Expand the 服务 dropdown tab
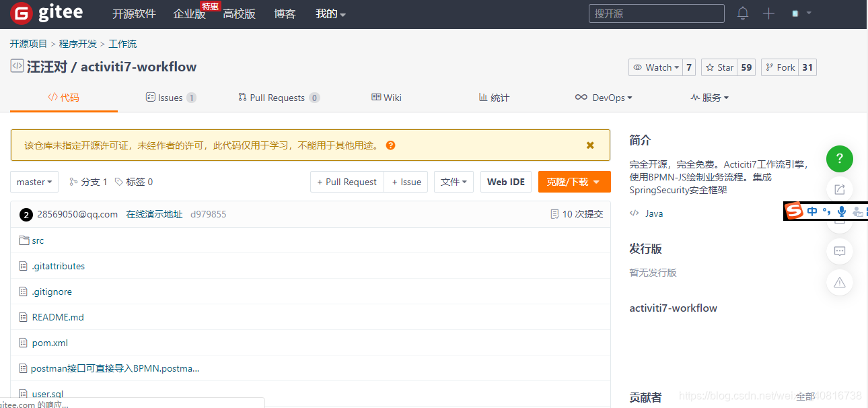The height and width of the screenshot is (408, 868). tap(710, 98)
